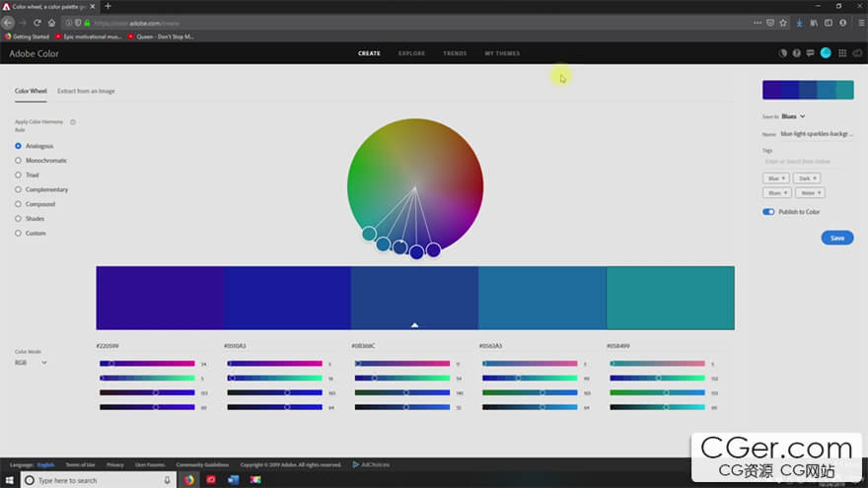The height and width of the screenshot is (488, 868).
Task: Open the Explore section in the header
Action: 412,53
